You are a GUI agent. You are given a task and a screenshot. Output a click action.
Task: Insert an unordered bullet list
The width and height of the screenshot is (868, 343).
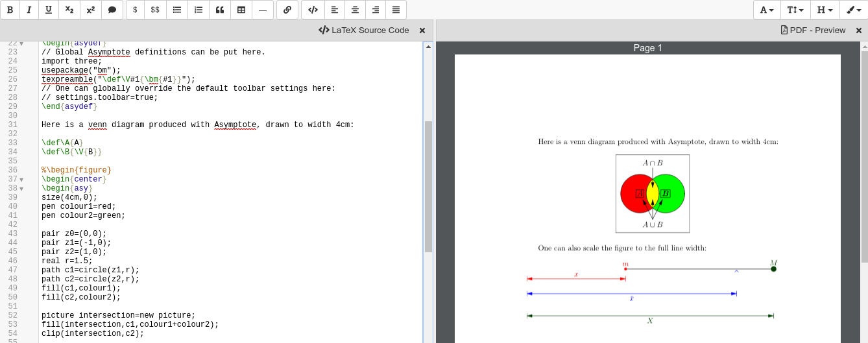point(177,10)
